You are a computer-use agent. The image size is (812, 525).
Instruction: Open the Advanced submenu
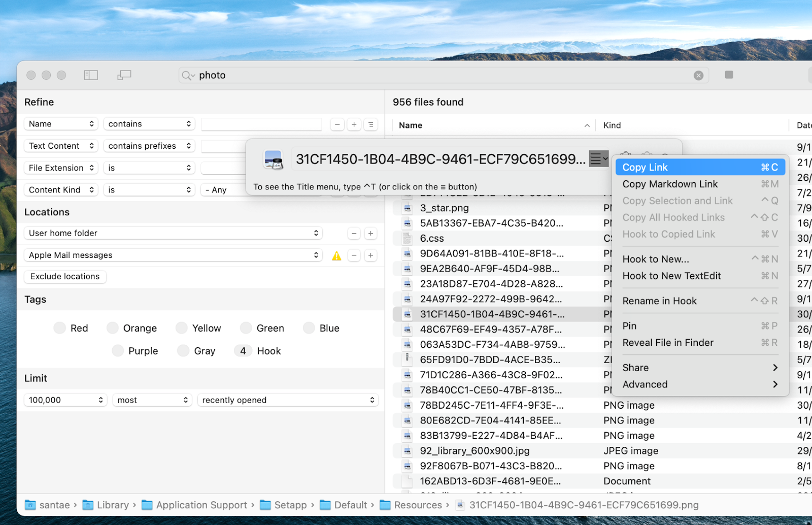point(700,384)
